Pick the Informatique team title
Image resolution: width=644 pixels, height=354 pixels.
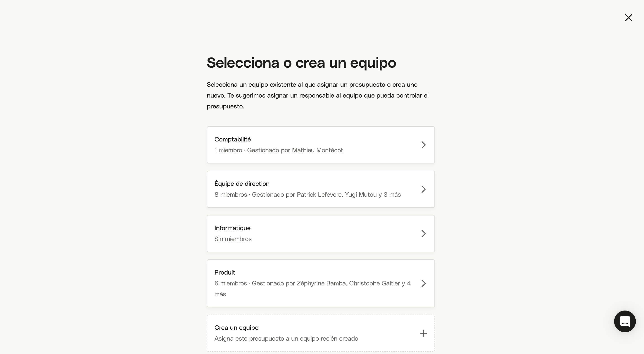pos(232,228)
